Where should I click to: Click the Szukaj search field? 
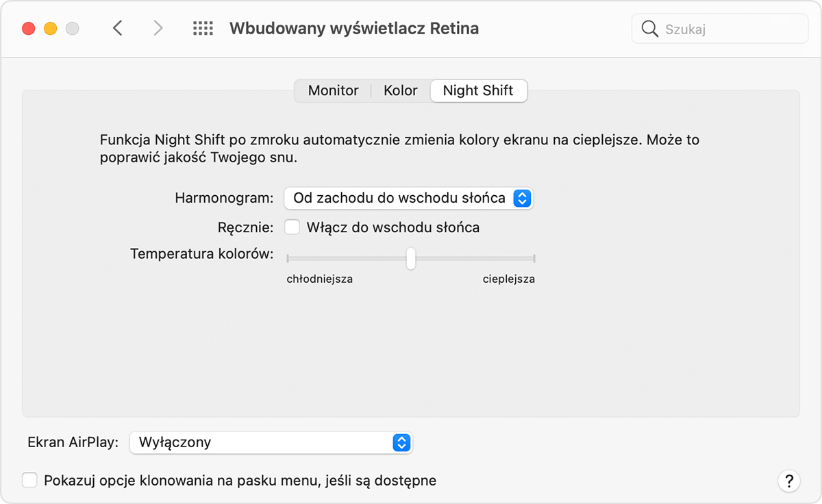[720, 29]
